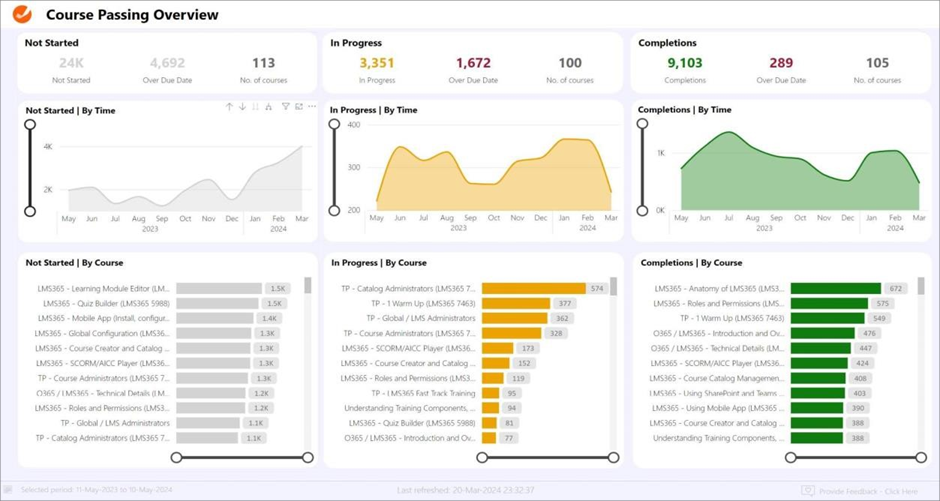Image resolution: width=940 pixels, height=501 pixels.
Task: Select the orange bar labeled 574
Action: [x=533, y=288]
